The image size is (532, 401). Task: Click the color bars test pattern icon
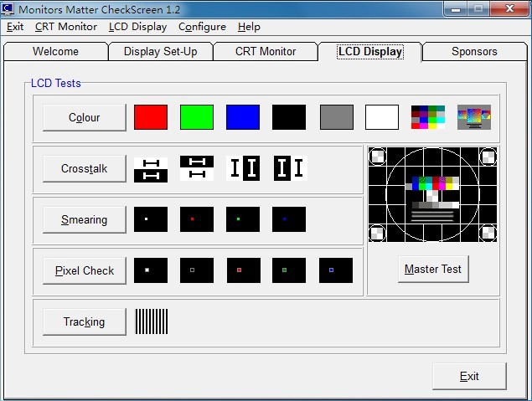click(x=428, y=117)
